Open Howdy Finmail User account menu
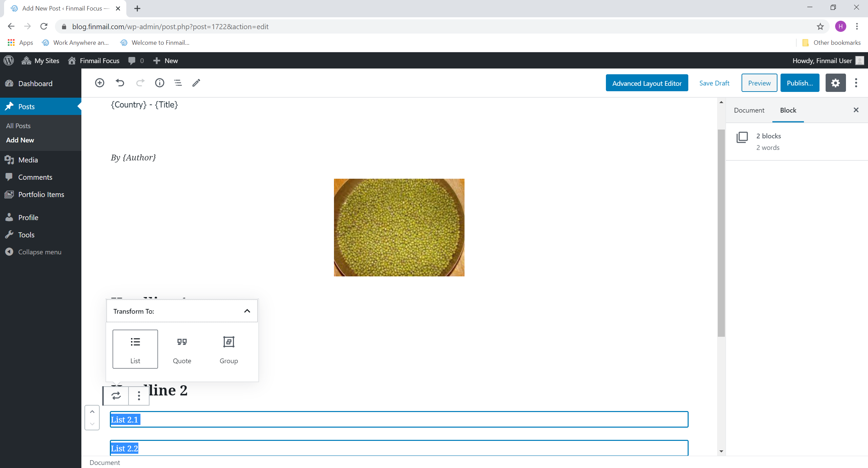This screenshot has width=868, height=468. 828,61
